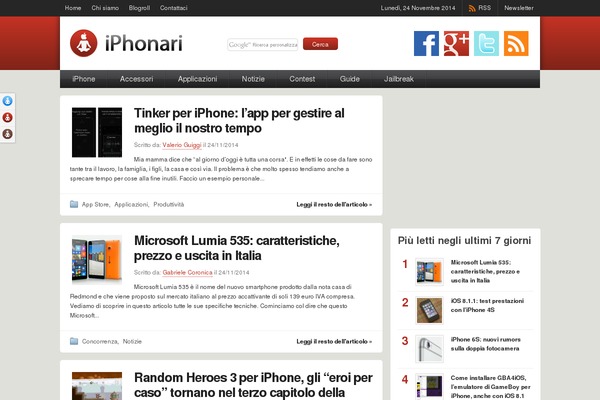The image size is (600, 400).
Task: Click the red Cerca button
Action: 320,44
